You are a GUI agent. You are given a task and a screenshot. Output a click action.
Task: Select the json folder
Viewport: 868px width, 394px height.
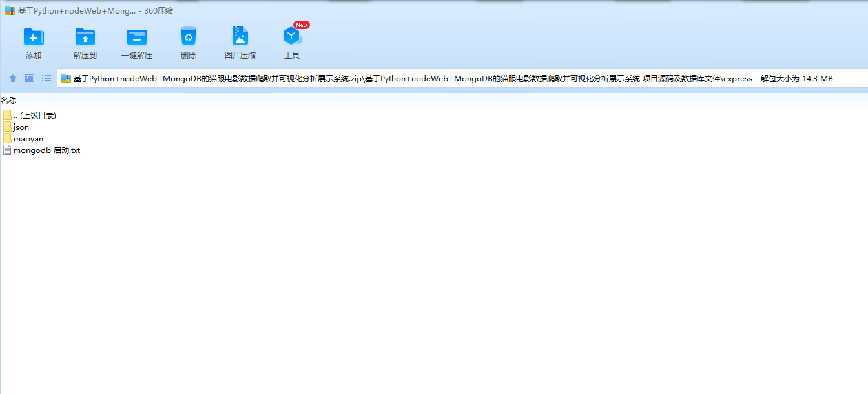(16, 127)
